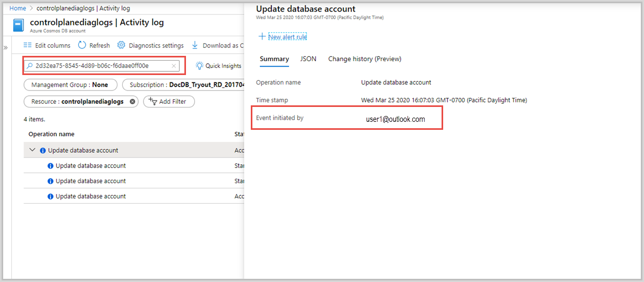Click the Refresh icon
Image resolution: width=644 pixels, height=282 pixels.
[x=82, y=45]
